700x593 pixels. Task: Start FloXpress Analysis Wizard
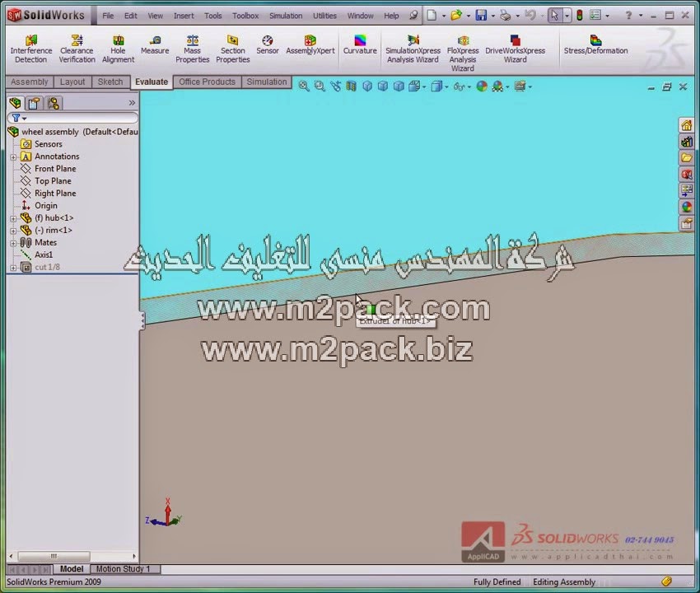pyautogui.click(x=463, y=54)
